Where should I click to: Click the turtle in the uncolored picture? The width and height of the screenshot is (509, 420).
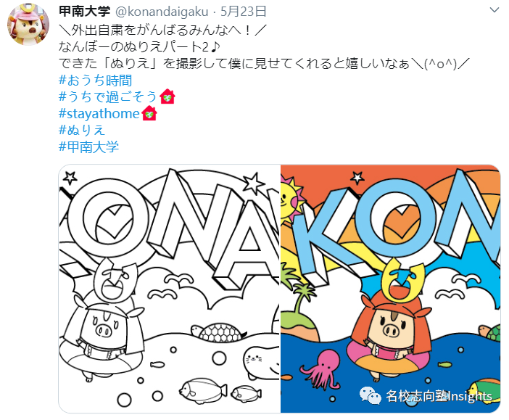click(x=218, y=332)
